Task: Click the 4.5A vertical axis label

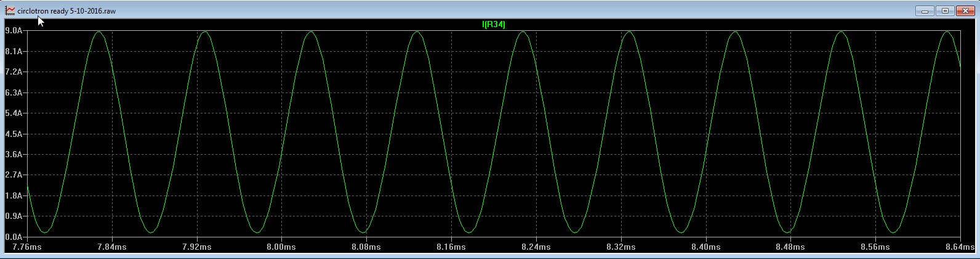Action: click(x=14, y=134)
